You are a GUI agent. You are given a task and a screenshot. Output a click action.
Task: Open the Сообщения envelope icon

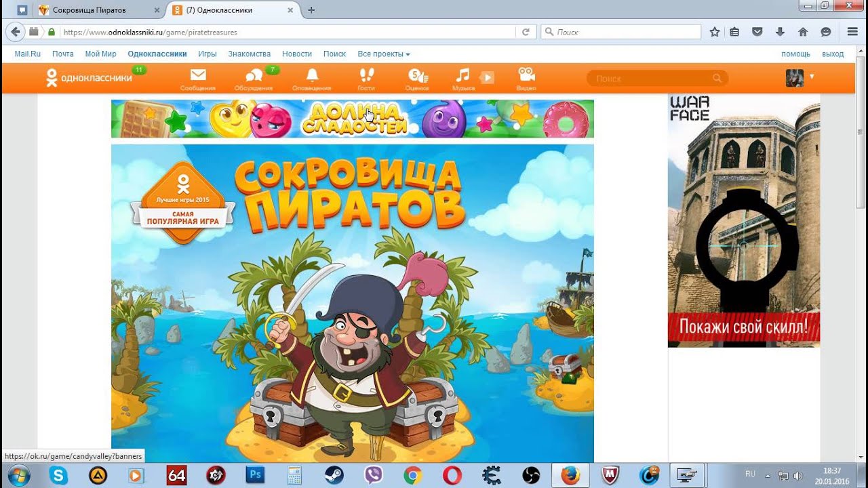(x=198, y=79)
